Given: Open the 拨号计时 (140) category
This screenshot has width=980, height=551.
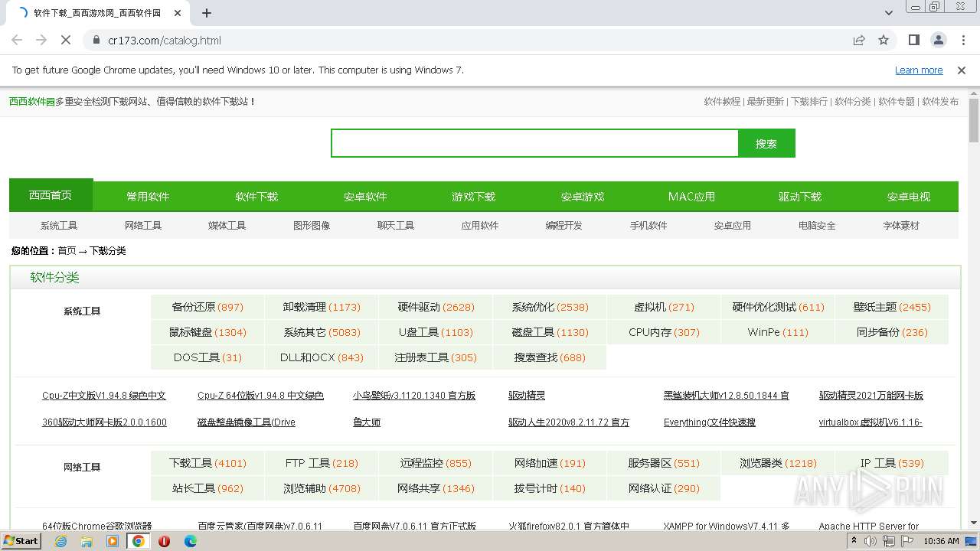Looking at the screenshot, I should (x=550, y=488).
